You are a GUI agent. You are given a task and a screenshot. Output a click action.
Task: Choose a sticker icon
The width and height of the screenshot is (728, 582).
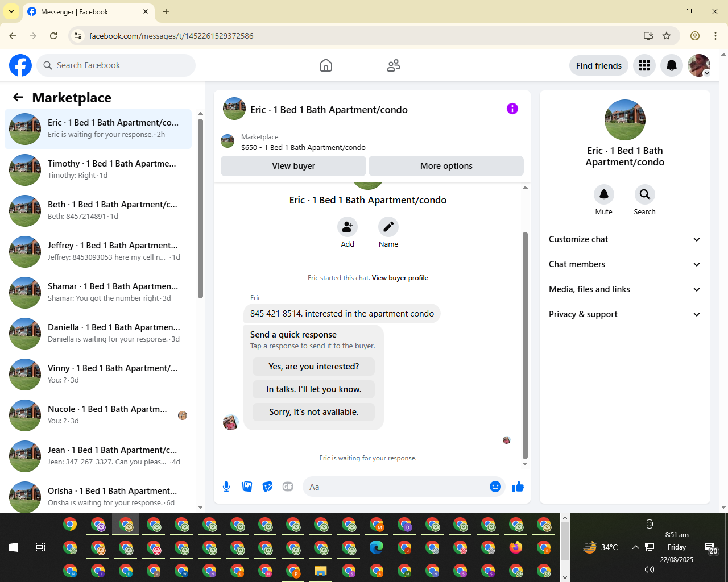(x=267, y=487)
